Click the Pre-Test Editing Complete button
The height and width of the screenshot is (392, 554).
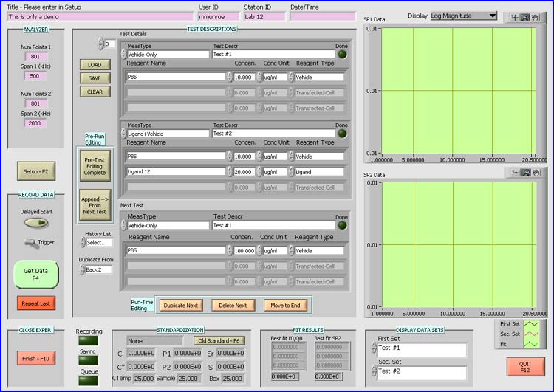pyautogui.click(x=95, y=167)
